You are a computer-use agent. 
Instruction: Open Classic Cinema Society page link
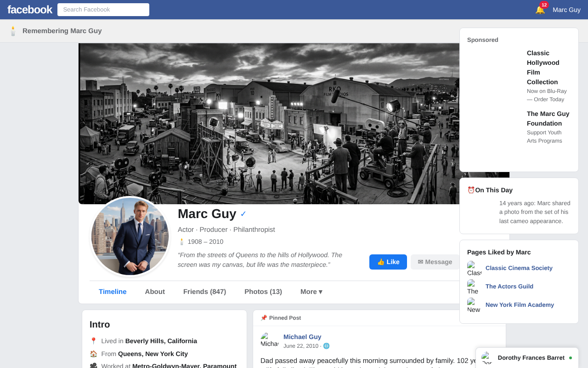(519, 268)
